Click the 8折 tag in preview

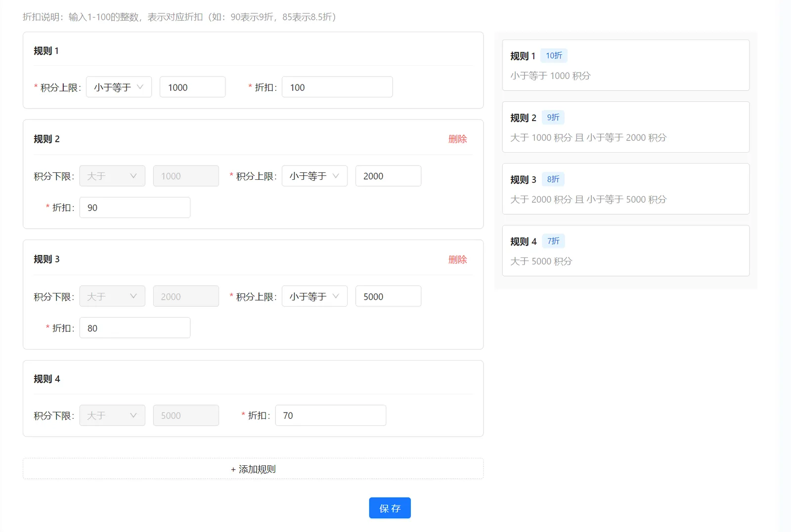553,179
